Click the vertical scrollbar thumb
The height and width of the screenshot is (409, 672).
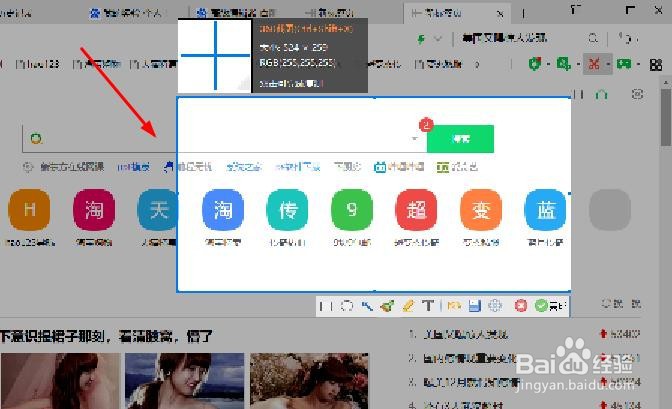(666, 117)
